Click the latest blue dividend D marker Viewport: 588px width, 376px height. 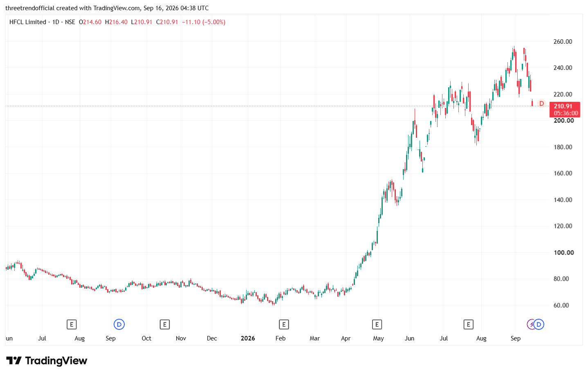pyautogui.click(x=539, y=325)
